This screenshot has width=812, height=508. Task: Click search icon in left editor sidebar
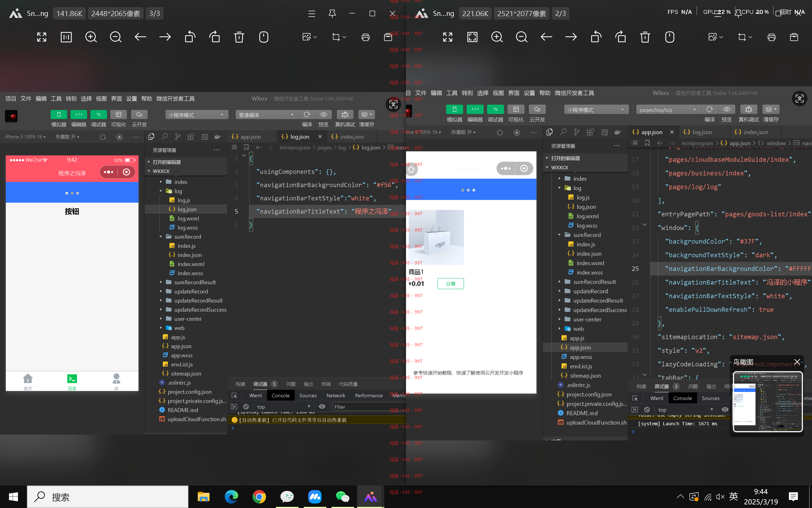[x=164, y=136]
